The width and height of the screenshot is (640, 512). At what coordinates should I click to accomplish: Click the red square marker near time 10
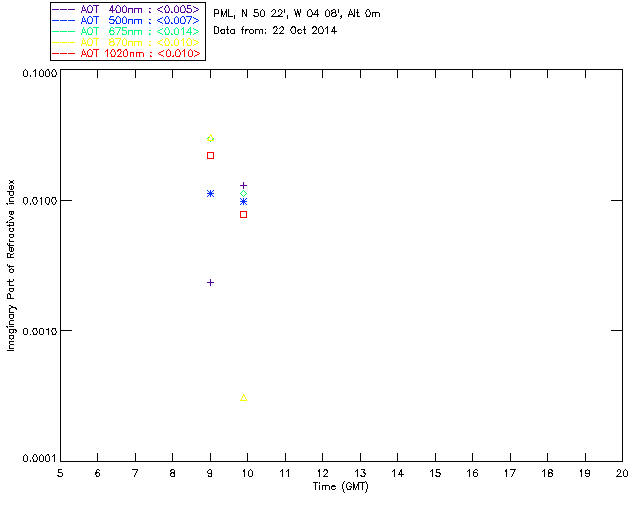pyautogui.click(x=243, y=214)
